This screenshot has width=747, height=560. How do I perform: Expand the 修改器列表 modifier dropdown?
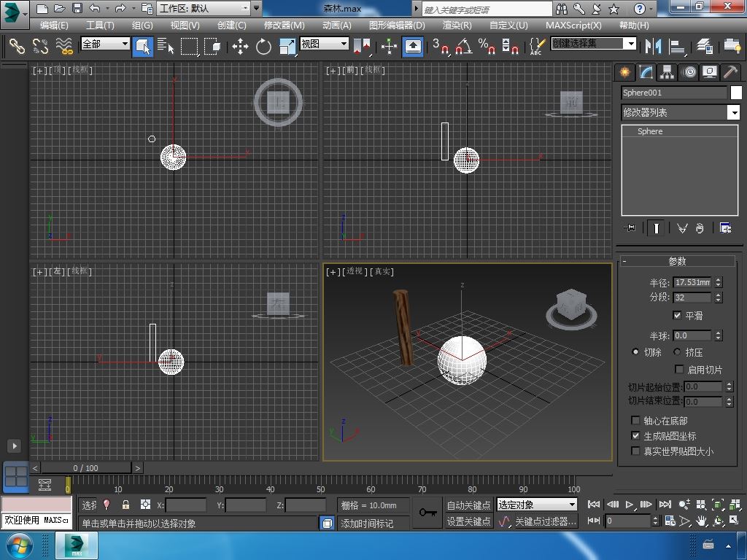pos(733,112)
